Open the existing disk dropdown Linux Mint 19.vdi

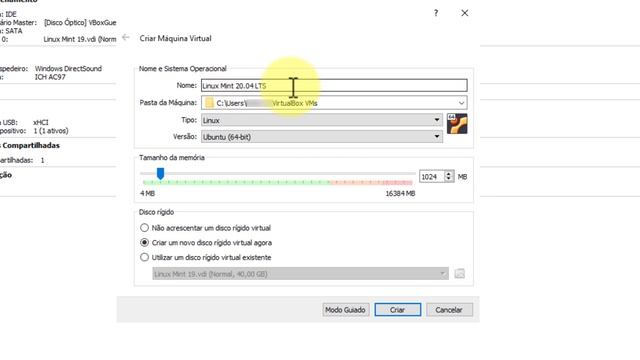pos(300,273)
